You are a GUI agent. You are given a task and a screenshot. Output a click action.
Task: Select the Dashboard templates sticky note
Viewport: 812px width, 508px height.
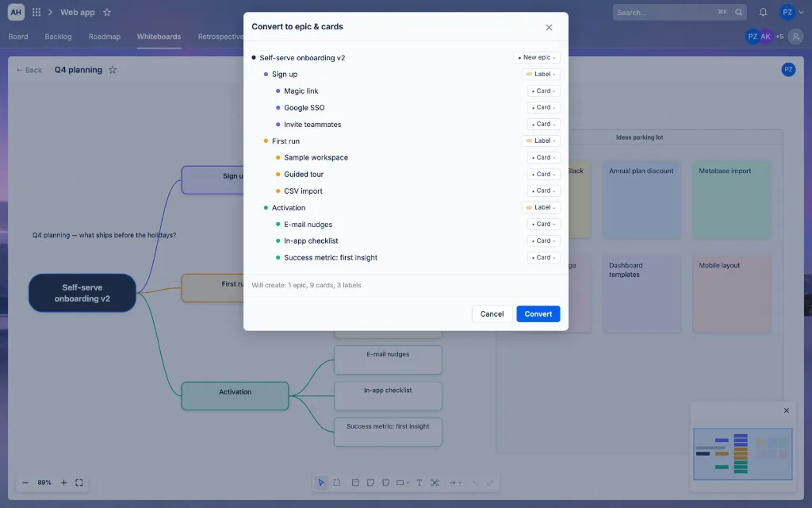641,294
